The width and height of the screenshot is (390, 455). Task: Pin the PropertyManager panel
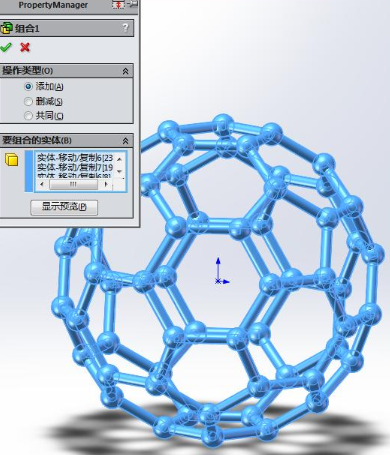tap(132, 4)
